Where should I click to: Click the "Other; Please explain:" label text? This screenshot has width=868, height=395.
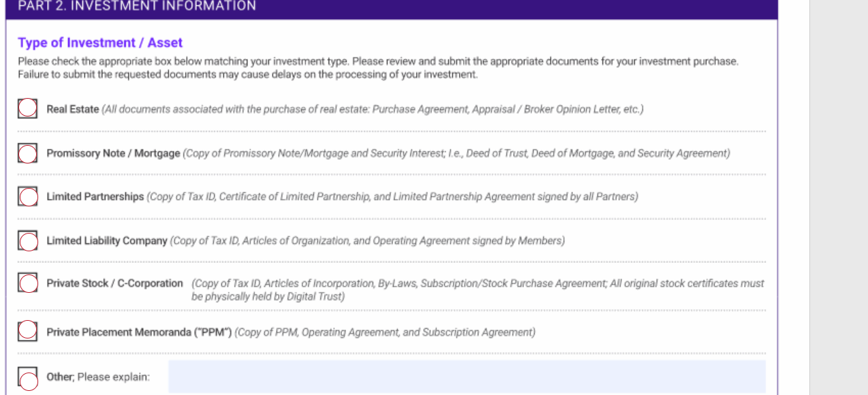tap(98, 377)
